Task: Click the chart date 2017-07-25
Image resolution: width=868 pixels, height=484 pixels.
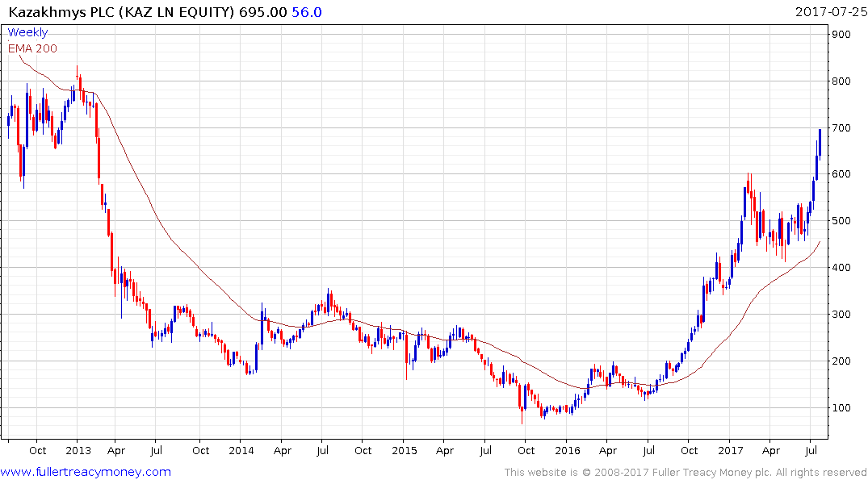Action: [831, 11]
